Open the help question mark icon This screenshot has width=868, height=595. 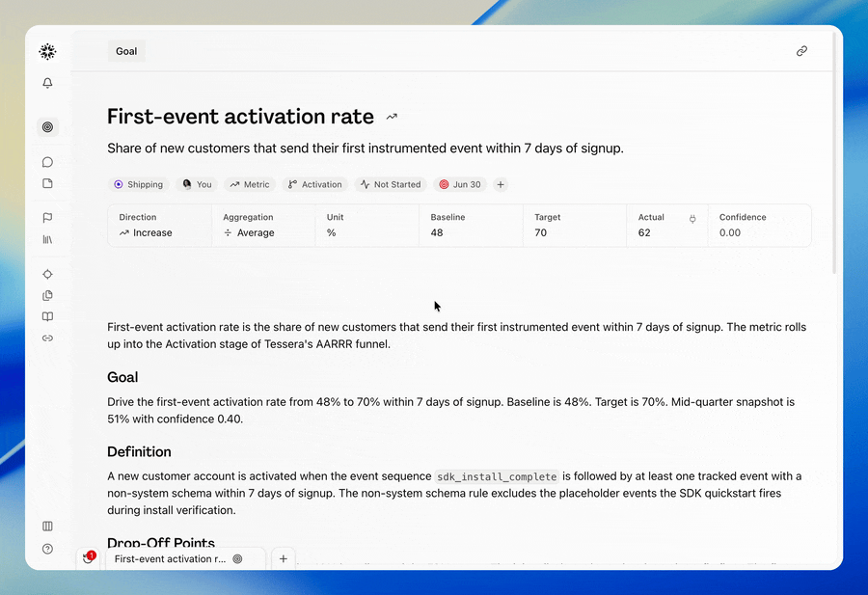pos(47,549)
